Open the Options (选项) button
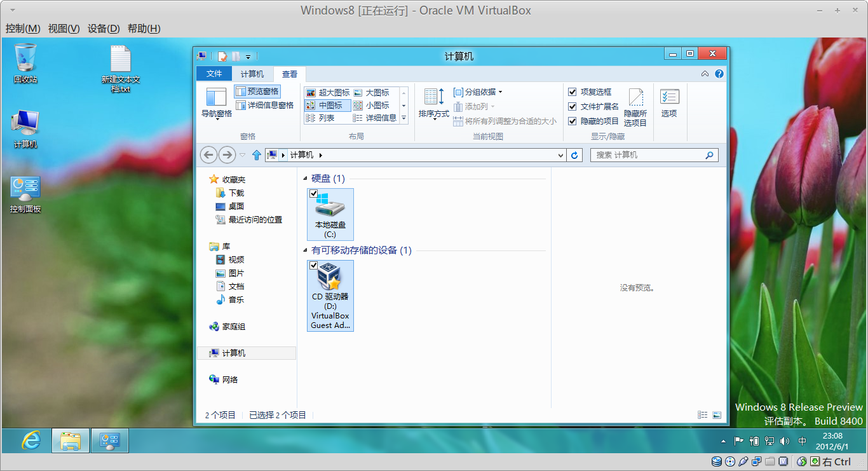 [669, 104]
